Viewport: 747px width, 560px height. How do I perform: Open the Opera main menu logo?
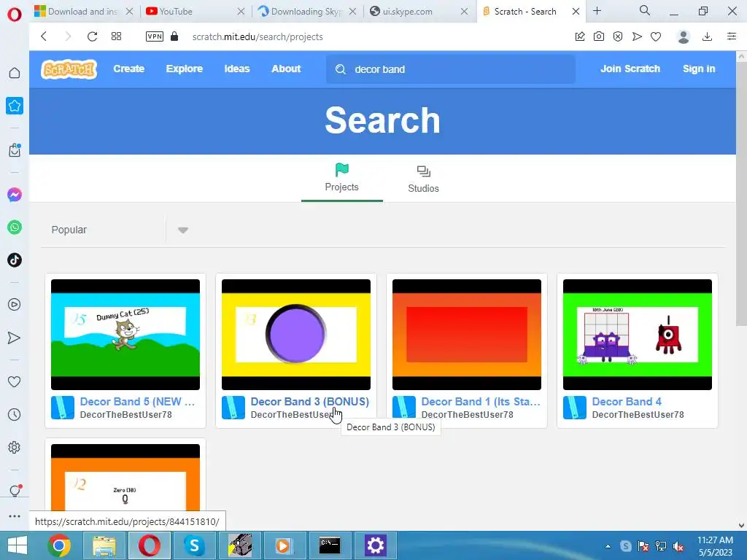(15, 15)
